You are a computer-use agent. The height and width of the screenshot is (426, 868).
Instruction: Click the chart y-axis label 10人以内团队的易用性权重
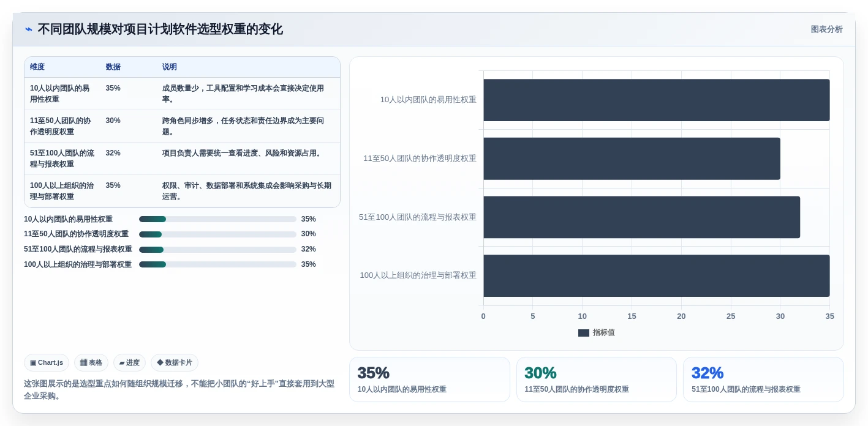point(428,100)
